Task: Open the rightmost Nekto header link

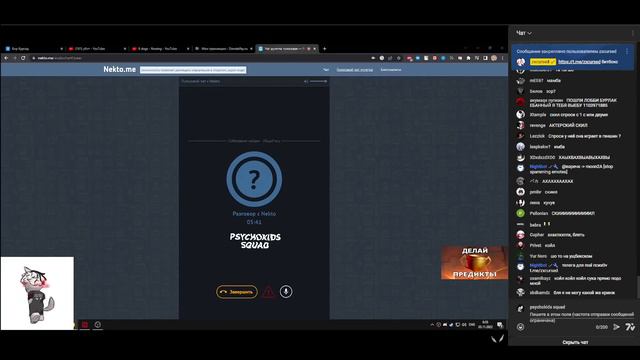Action: click(x=391, y=70)
